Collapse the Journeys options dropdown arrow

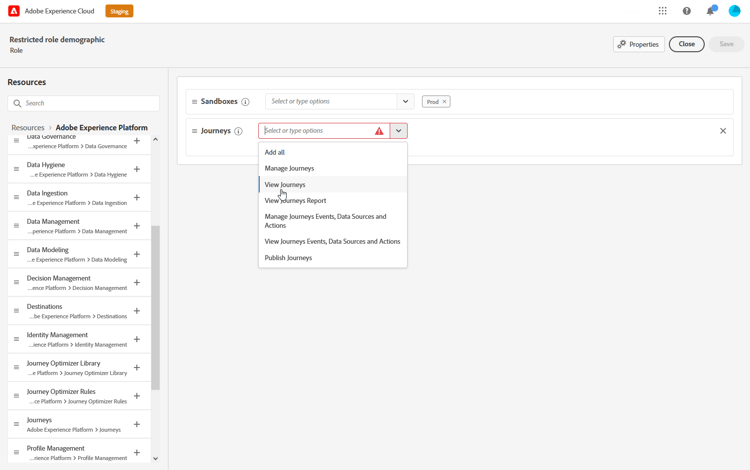pyautogui.click(x=398, y=131)
